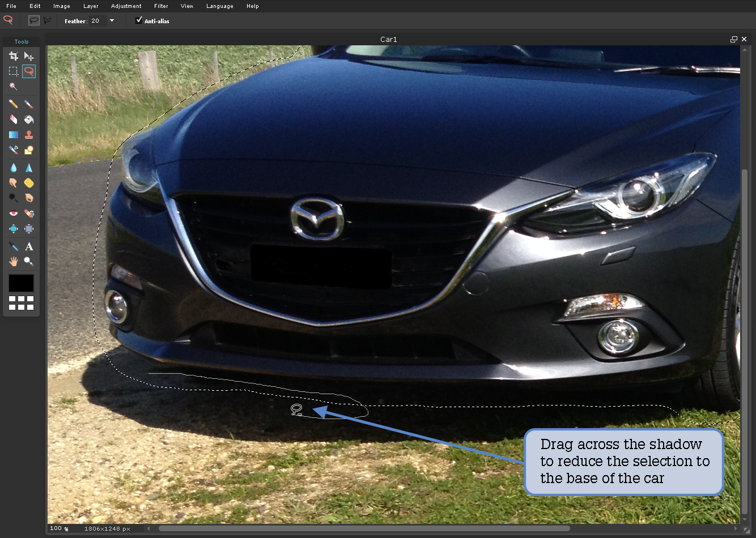Click the horizontal scrollbar thumb
756x538 pixels.
pos(364,528)
